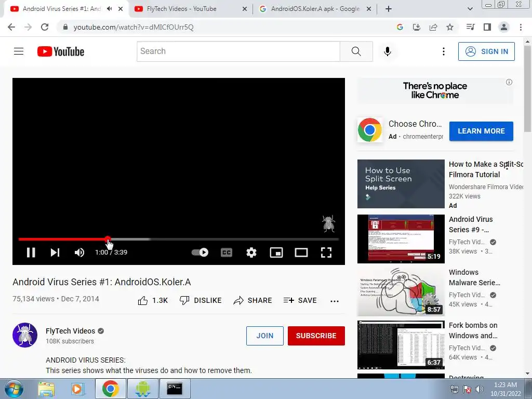Mute site via tab audio icon
This screenshot has width=532, height=399.
coord(109,9)
